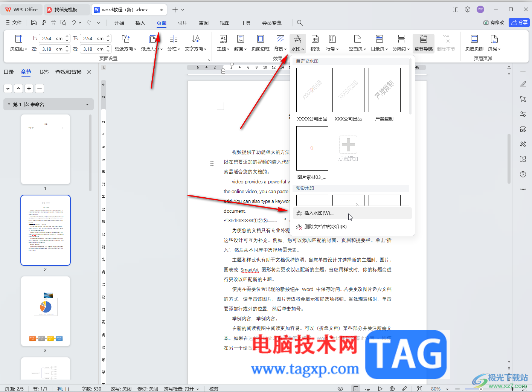
Task: Add a new tab with the plus button
Action: pyautogui.click(x=175, y=10)
